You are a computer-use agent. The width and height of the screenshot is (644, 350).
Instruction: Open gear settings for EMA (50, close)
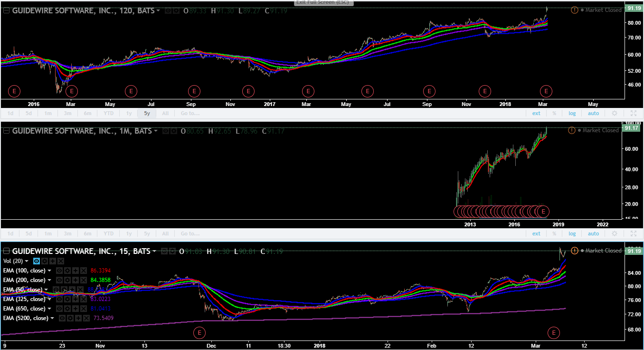[x=64, y=290]
